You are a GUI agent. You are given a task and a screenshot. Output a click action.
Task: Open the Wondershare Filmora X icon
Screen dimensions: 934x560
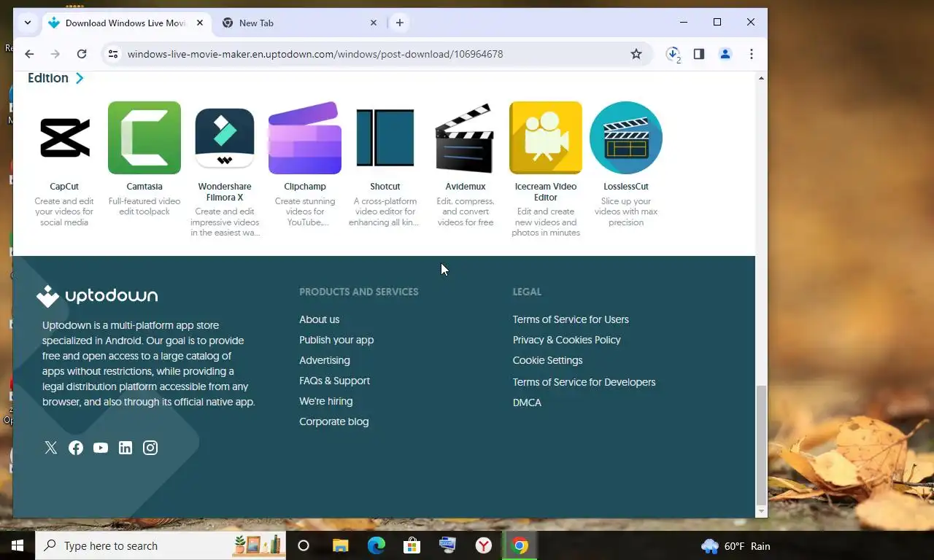[225, 138]
